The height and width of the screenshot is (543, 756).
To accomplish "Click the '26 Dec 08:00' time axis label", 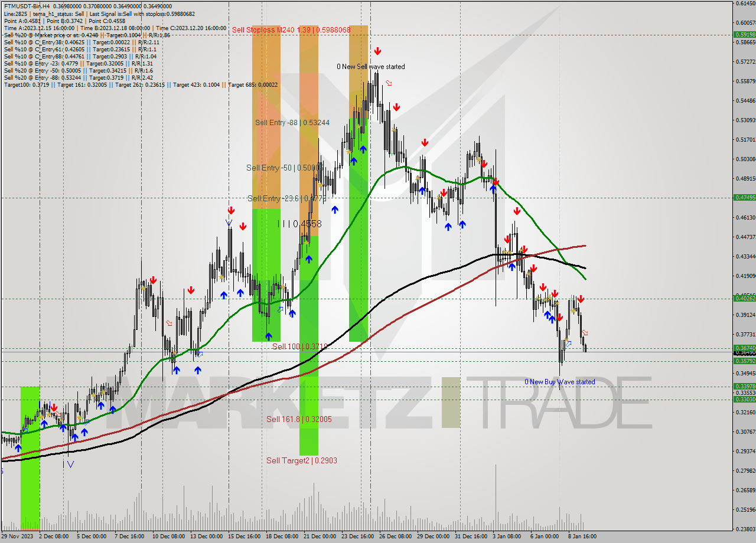I will (x=395, y=537).
